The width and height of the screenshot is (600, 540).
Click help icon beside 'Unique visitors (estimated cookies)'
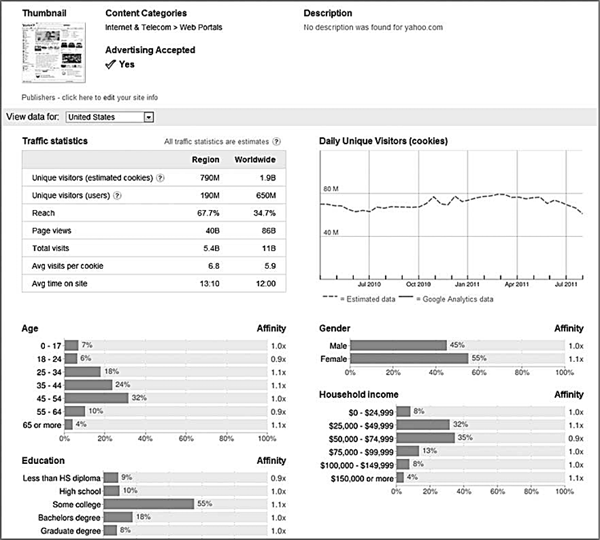click(160, 177)
